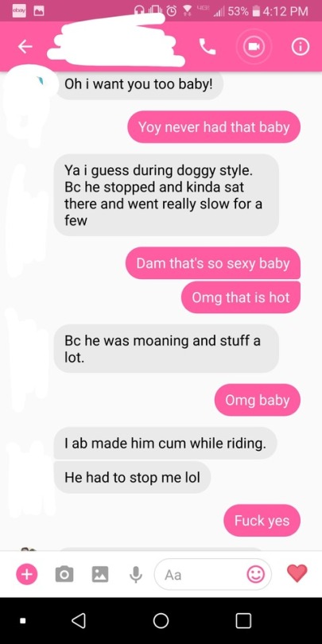Open the photo gallery picker icon
The width and height of the screenshot is (322, 644).
(100, 574)
